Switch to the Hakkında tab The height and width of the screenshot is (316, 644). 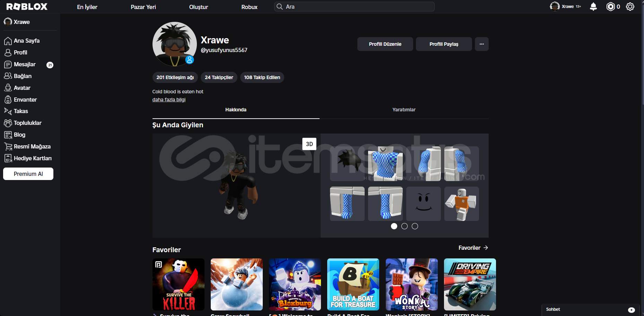pos(236,110)
